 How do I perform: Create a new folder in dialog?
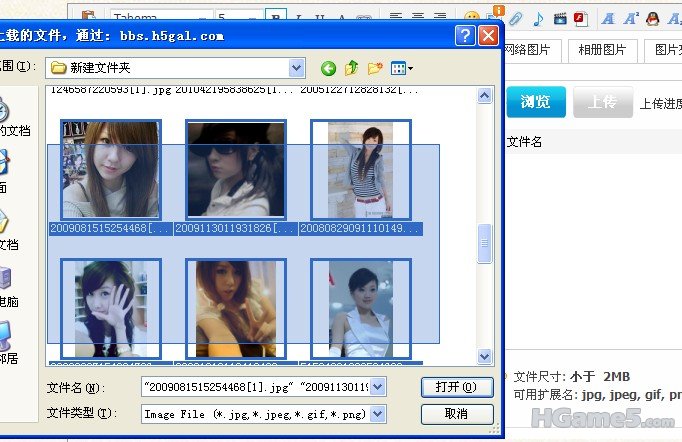pos(375,68)
